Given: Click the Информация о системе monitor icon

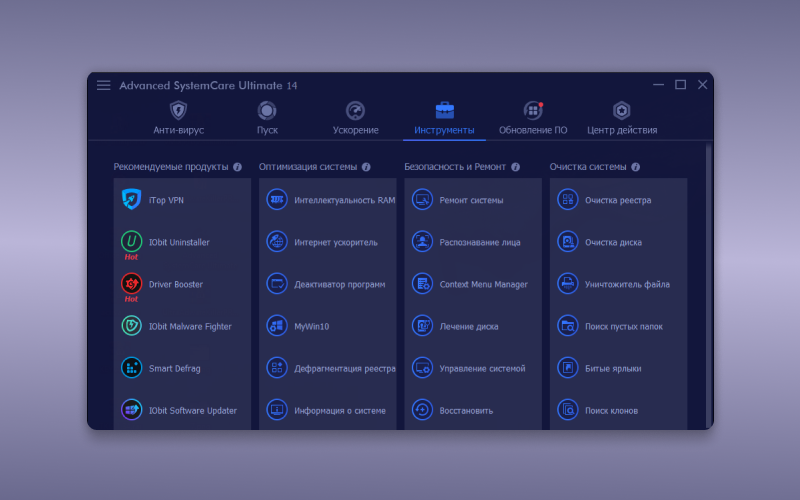Looking at the screenshot, I should pos(277,410).
